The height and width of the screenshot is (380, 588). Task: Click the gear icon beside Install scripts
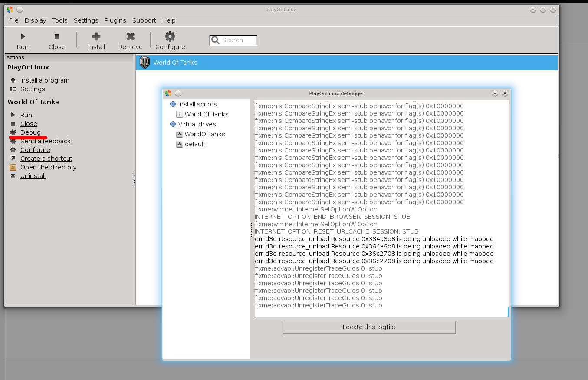pyautogui.click(x=173, y=104)
